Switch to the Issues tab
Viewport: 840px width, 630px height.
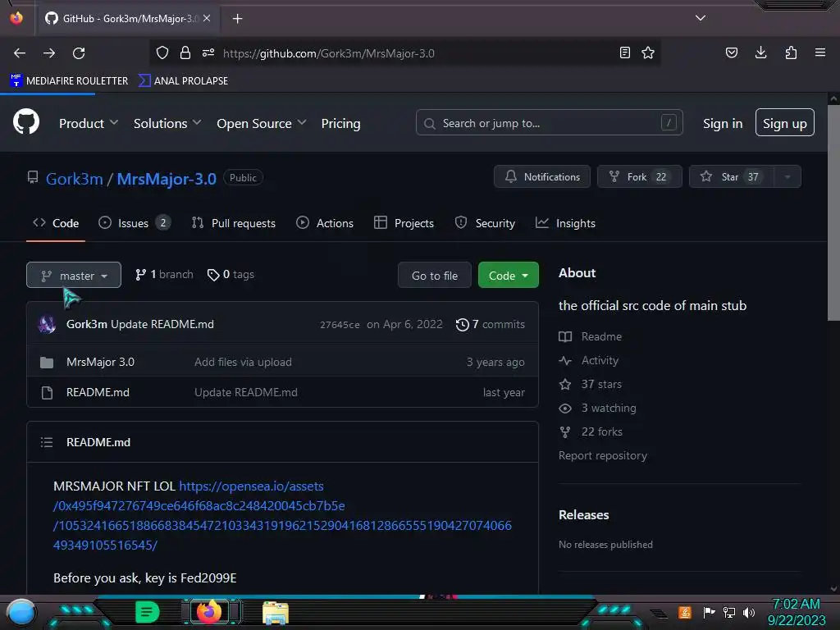(135, 223)
